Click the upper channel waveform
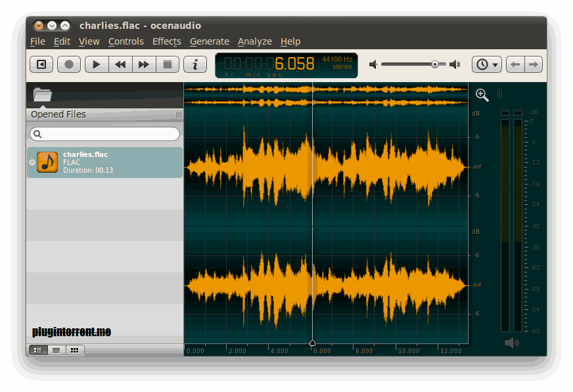This screenshot has width=573, height=392. (x=326, y=167)
